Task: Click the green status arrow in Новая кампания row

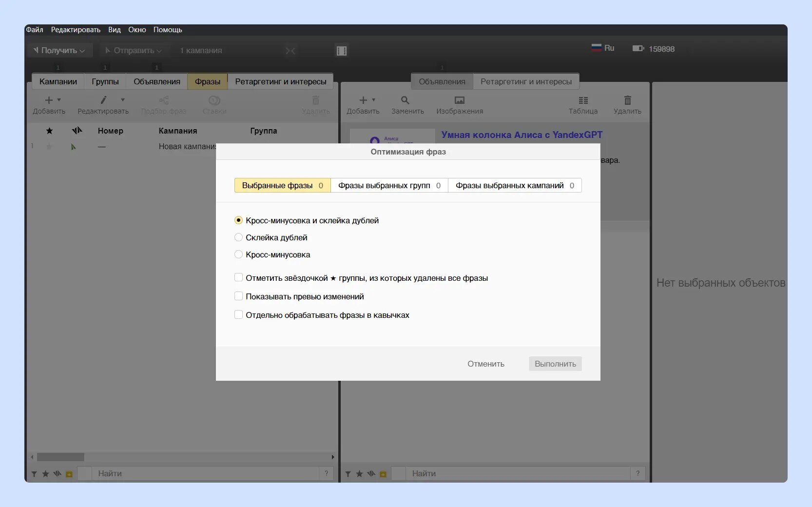Action: coord(74,147)
